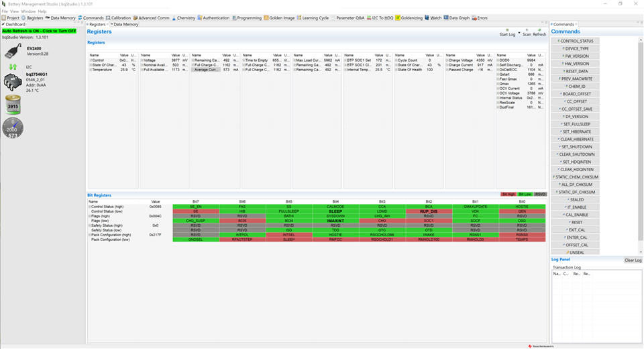Image resolution: width=644 pixels, height=349 pixels.
Task: Send the DEVICE_TYPE command
Action: point(575,48)
